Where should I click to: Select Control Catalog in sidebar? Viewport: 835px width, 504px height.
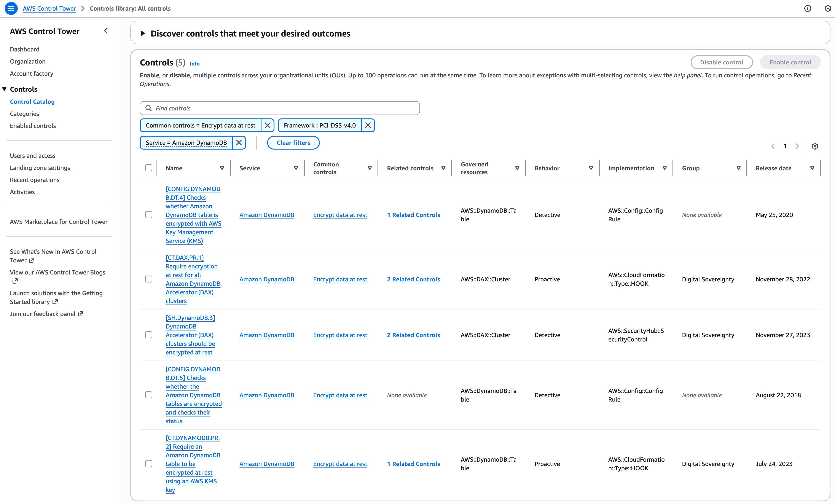click(x=32, y=102)
